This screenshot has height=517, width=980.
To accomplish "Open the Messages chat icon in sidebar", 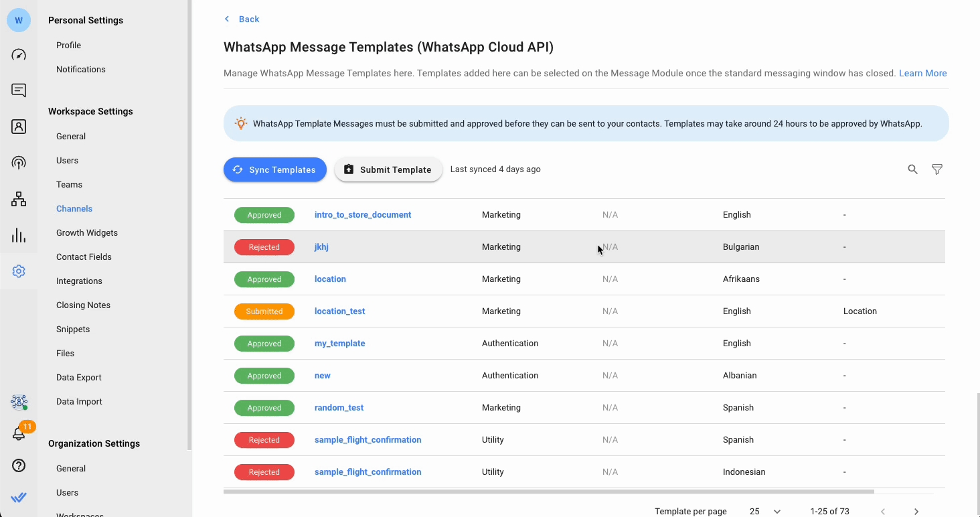I will coord(19,90).
